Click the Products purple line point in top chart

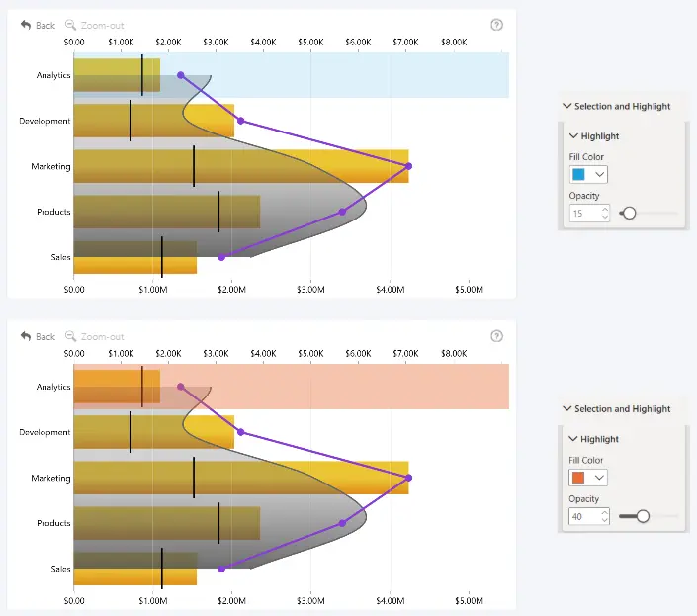[342, 212]
